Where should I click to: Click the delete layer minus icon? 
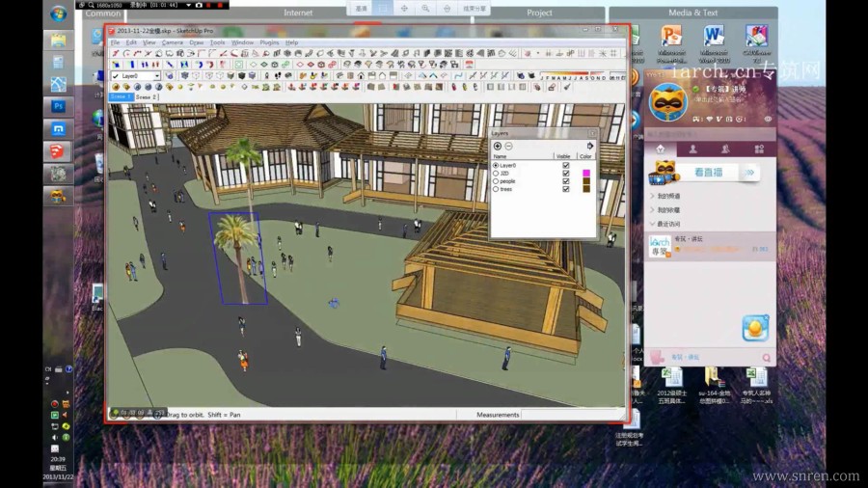(x=508, y=146)
